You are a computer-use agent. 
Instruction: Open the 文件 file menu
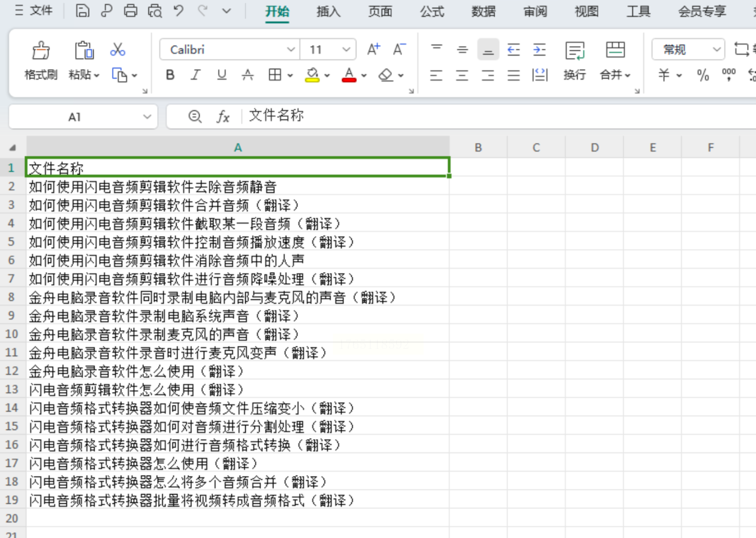[x=34, y=11]
